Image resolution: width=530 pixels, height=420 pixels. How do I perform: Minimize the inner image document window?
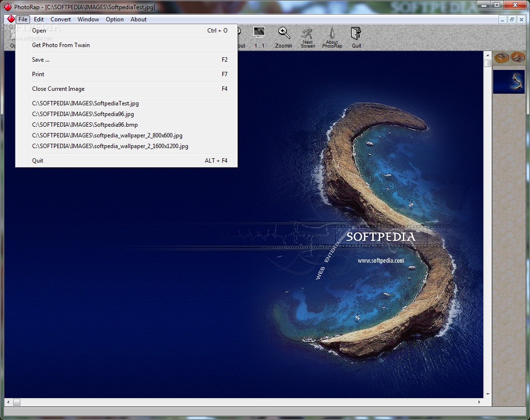(503, 19)
